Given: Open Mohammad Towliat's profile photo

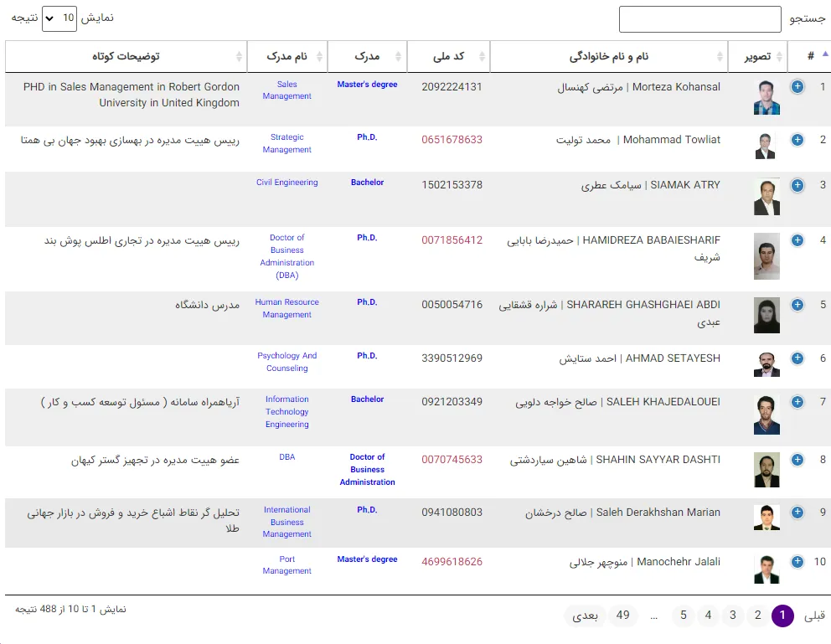Looking at the screenshot, I should 766,147.
